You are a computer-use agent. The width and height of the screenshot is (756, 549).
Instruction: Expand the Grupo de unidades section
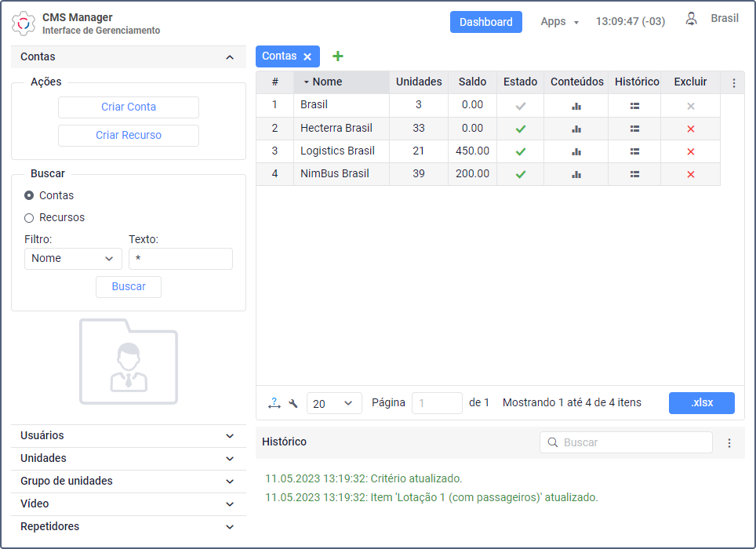coord(129,482)
